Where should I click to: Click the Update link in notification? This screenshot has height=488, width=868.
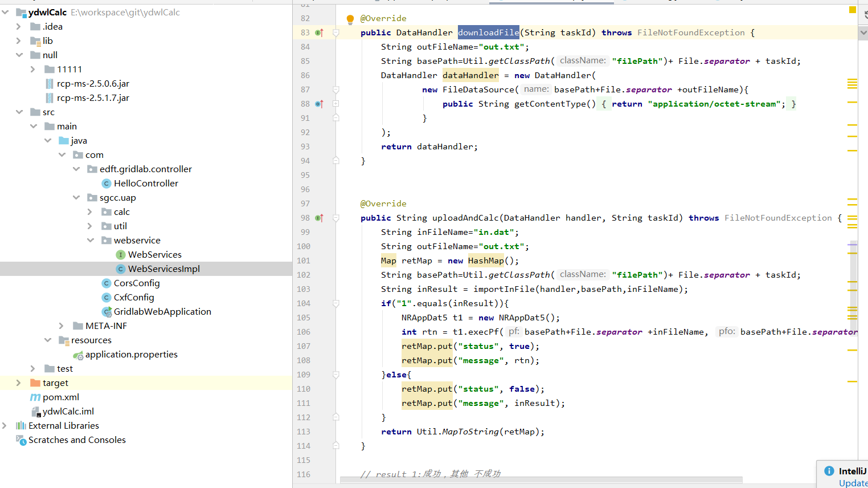click(x=853, y=483)
